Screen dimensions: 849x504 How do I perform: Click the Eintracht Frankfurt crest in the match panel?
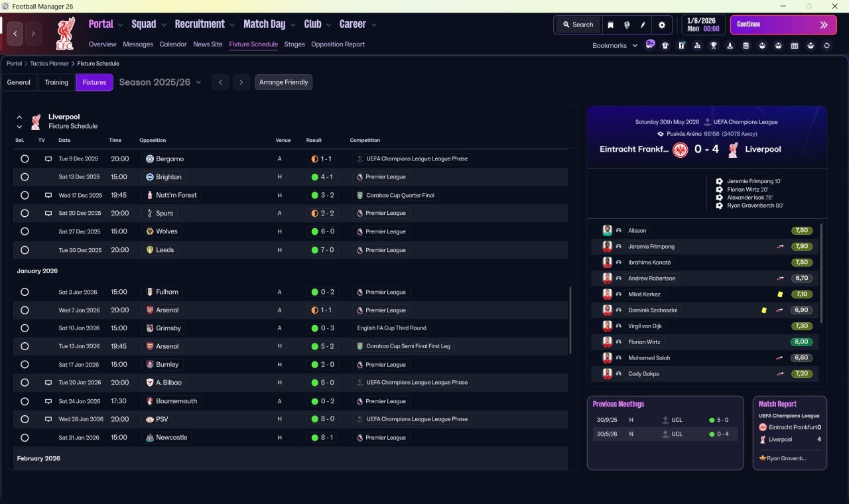point(680,150)
